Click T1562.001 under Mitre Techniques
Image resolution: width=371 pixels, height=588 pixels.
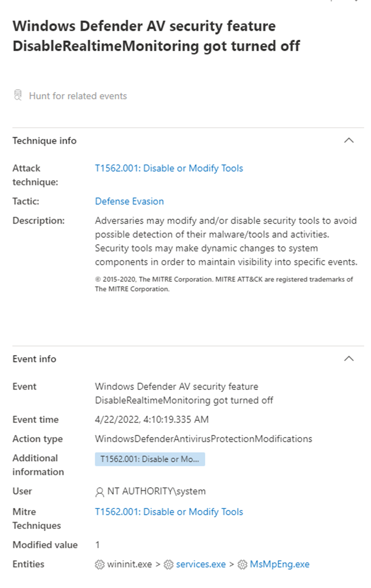pyautogui.click(x=169, y=511)
